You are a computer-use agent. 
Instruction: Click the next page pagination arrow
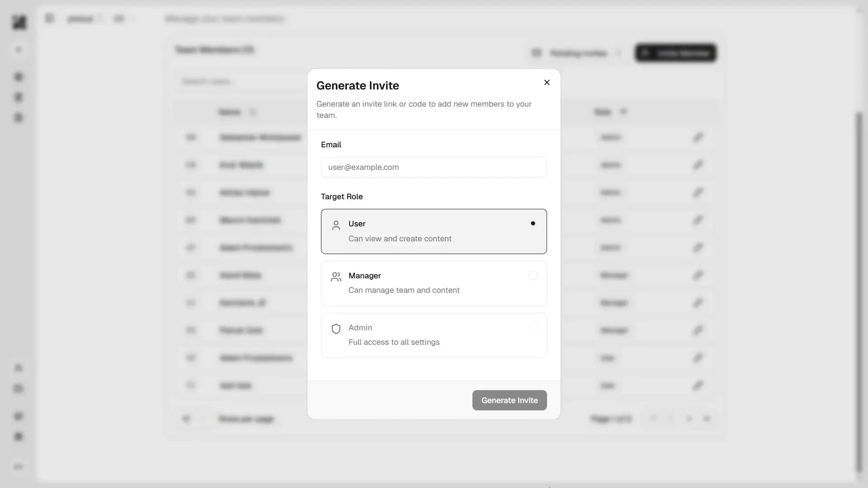tap(689, 419)
